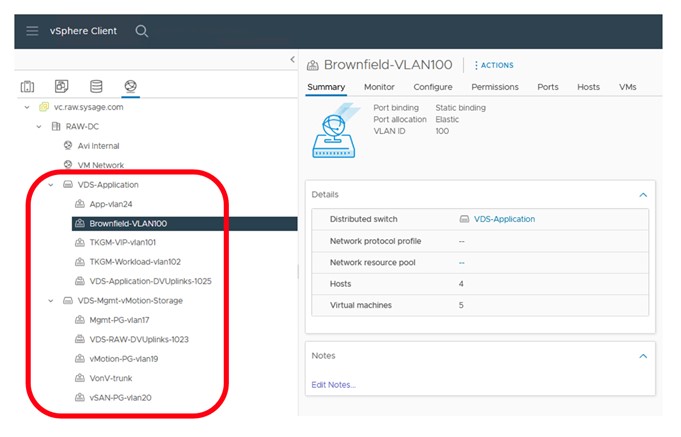Switch to the Configure tab
681x437 pixels.
point(432,87)
